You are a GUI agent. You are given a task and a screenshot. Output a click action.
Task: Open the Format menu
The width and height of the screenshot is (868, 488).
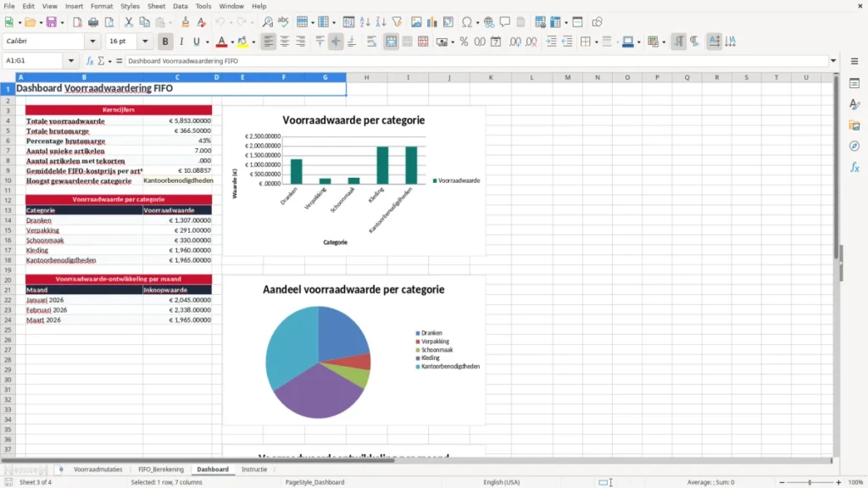pos(102,6)
